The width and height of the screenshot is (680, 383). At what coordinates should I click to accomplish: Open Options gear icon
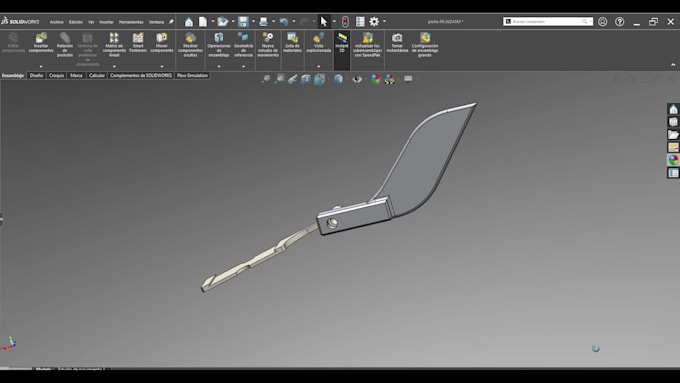(374, 22)
